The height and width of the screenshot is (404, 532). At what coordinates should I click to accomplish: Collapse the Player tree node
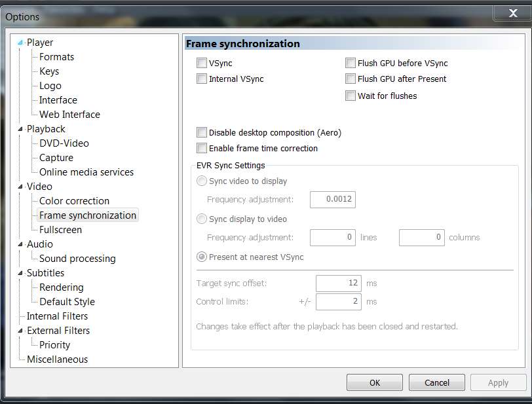pyautogui.click(x=20, y=43)
